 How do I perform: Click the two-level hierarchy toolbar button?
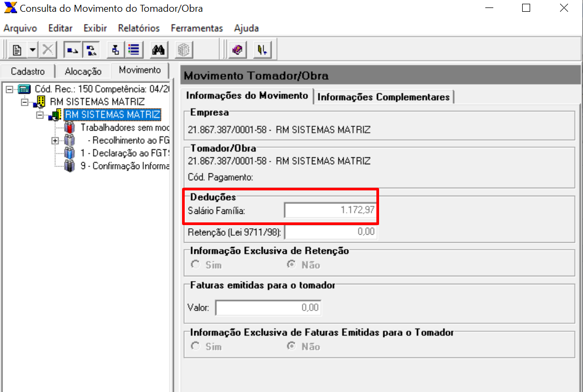(91, 50)
